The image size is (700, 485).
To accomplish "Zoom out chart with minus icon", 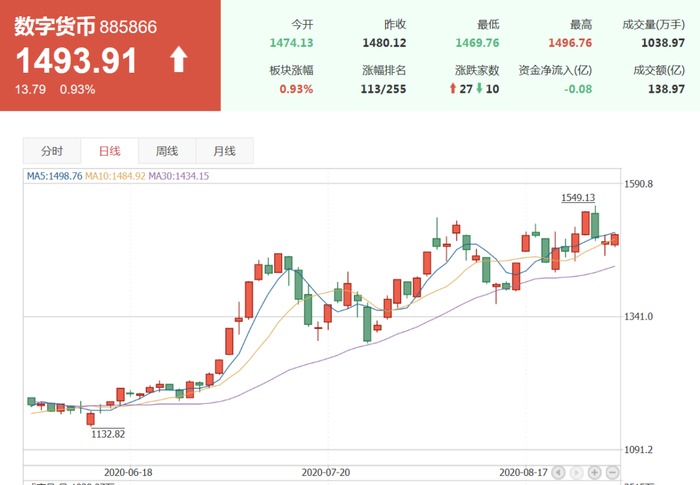I will [612, 472].
